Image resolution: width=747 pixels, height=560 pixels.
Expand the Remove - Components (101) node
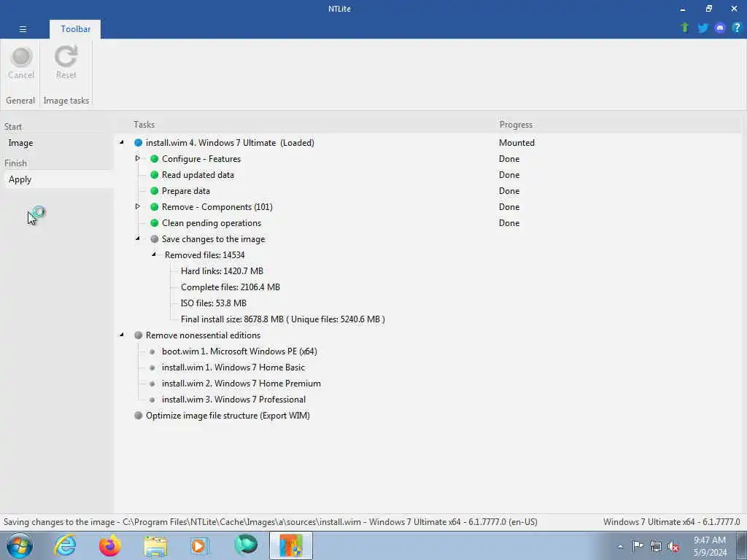coord(138,206)
